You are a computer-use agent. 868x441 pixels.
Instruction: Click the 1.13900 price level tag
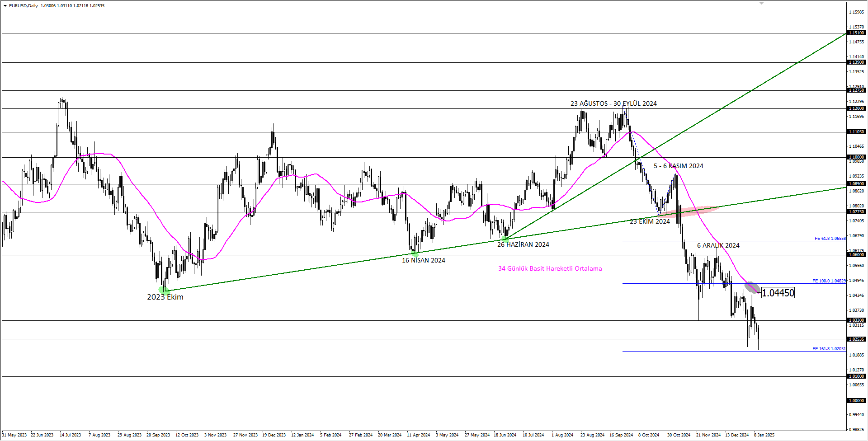pos(856,62)
